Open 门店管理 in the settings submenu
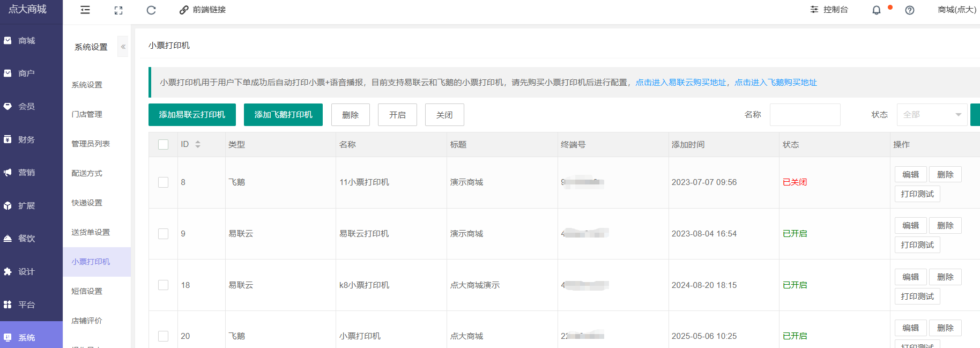The image size is (980, 348). click(87, 114)
